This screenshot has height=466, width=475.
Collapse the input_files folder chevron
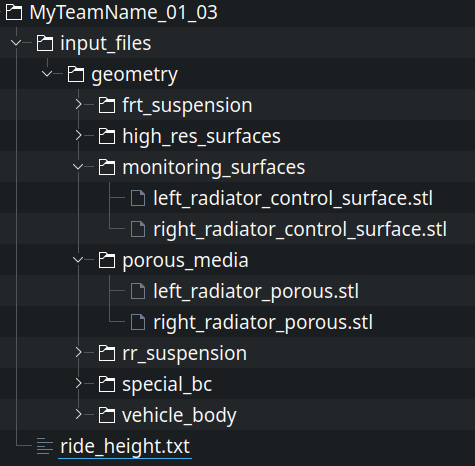[16, 43]
